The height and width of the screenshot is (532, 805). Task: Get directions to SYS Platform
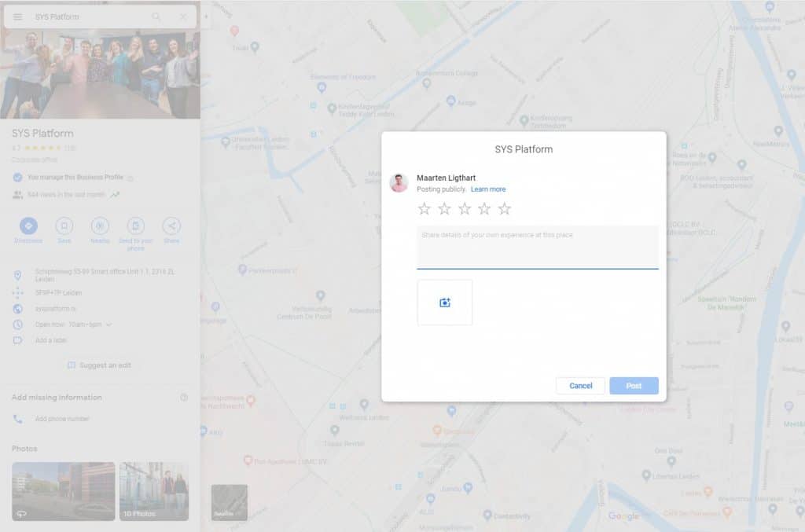(28, 226)
